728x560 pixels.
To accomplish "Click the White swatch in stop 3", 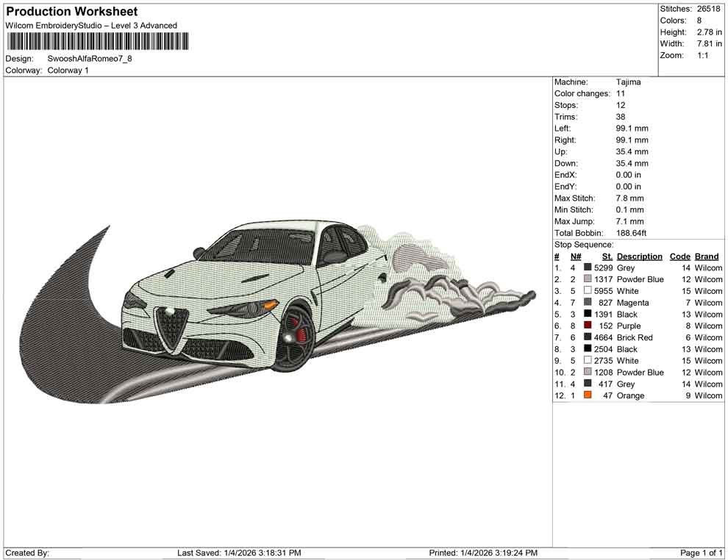I will (x=588, y=291).
